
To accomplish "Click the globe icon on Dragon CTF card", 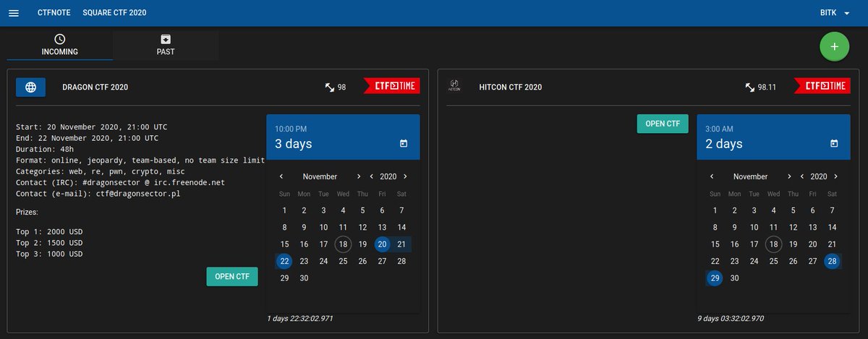I will (30, 87).
